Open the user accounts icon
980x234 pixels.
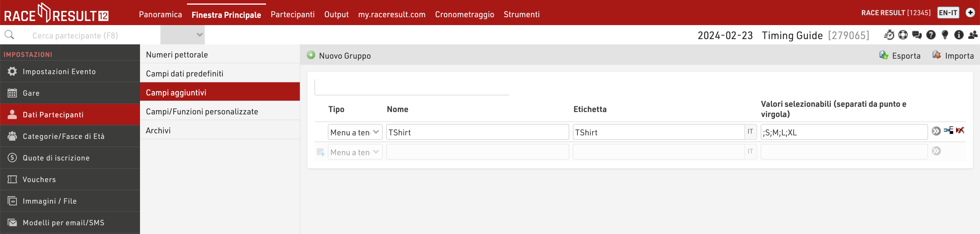pos(973,35)
